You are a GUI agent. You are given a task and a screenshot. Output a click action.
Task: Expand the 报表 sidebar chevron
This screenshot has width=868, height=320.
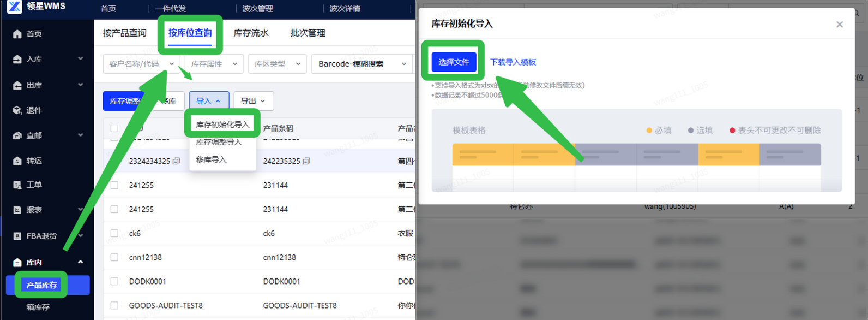81,209
